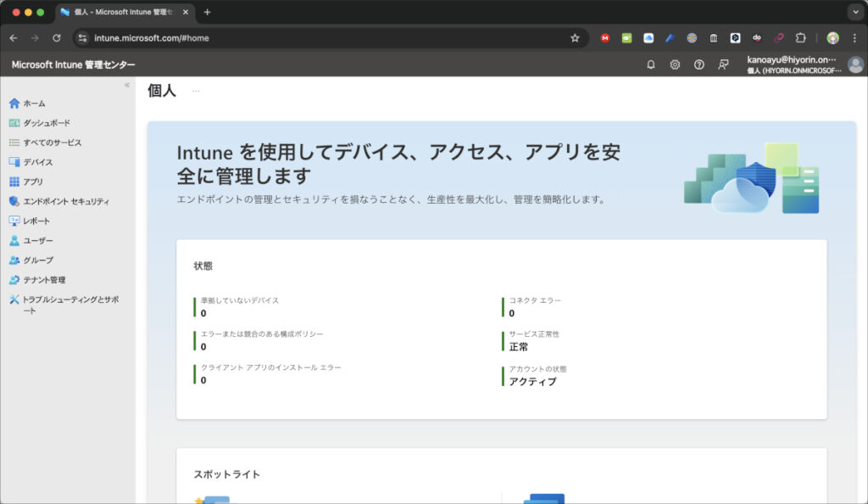Focus the address bar showing intune.microsoft.com/#home
Viewport: 868px width, 504px height.
click(x=330, y=37)
